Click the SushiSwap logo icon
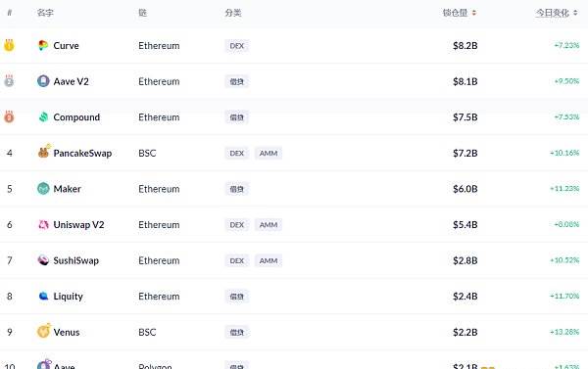Screen dimensions: 588x369 [x=43, y=260]
